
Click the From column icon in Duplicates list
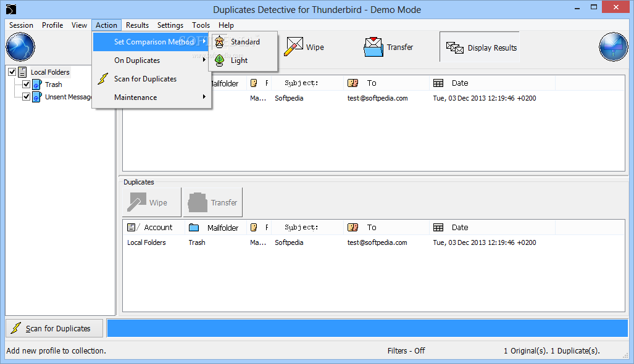click(254, 228)
